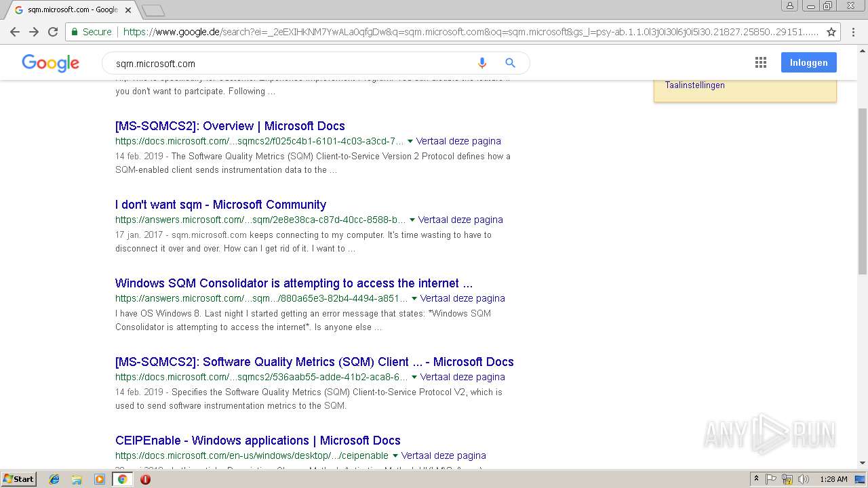
Task: Start voice search with microphone icon
Action: pyautogui.click(x=482, y=63)
